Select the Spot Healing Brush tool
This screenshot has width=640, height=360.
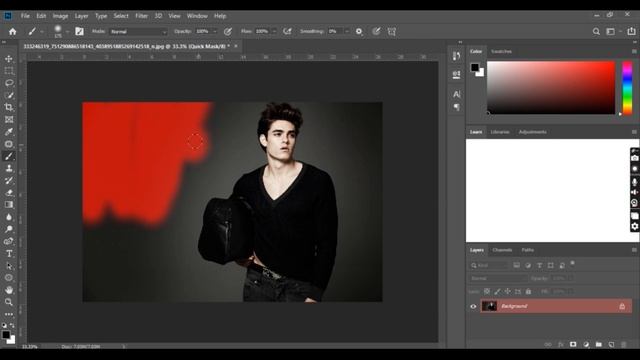click(x=9, y=144)
